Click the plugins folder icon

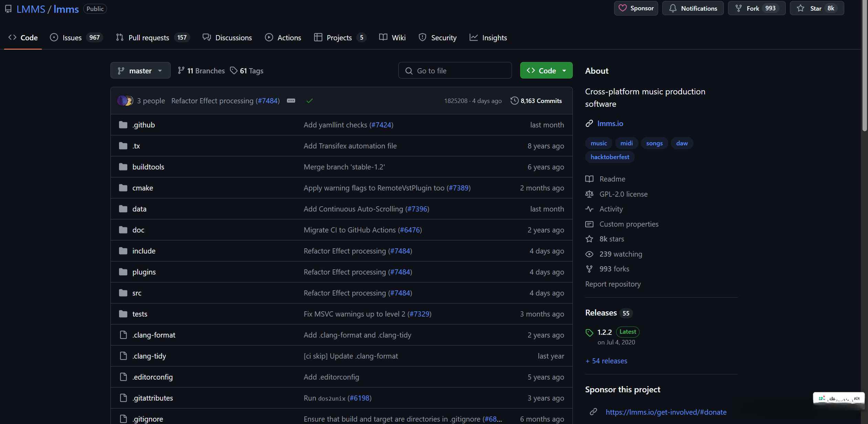tap(123, 272)
